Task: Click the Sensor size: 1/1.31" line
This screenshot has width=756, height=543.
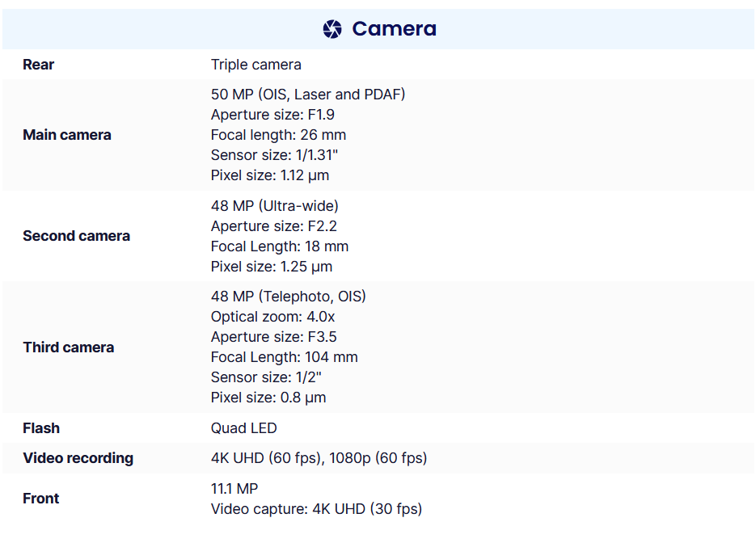Action: tap(274, 155)
